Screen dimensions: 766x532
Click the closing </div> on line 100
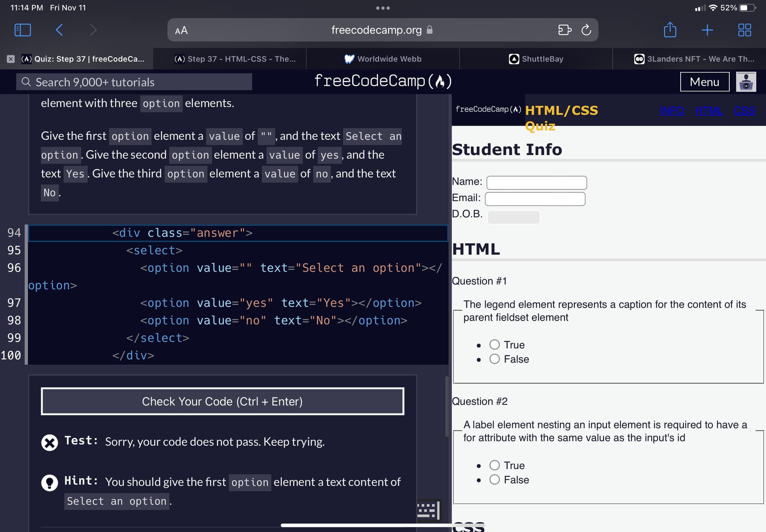(x=133, y=356)
